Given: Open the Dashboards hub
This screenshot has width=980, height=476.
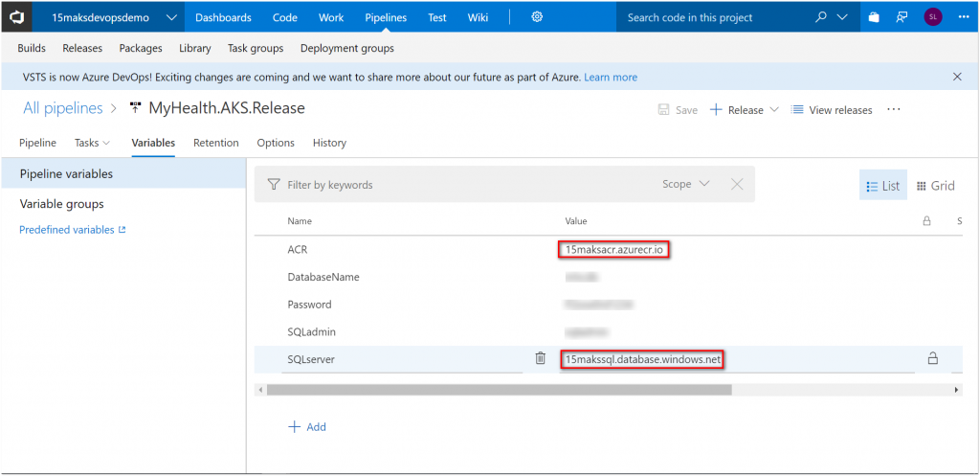Looking at the screenshot, I should click(223, 17).
